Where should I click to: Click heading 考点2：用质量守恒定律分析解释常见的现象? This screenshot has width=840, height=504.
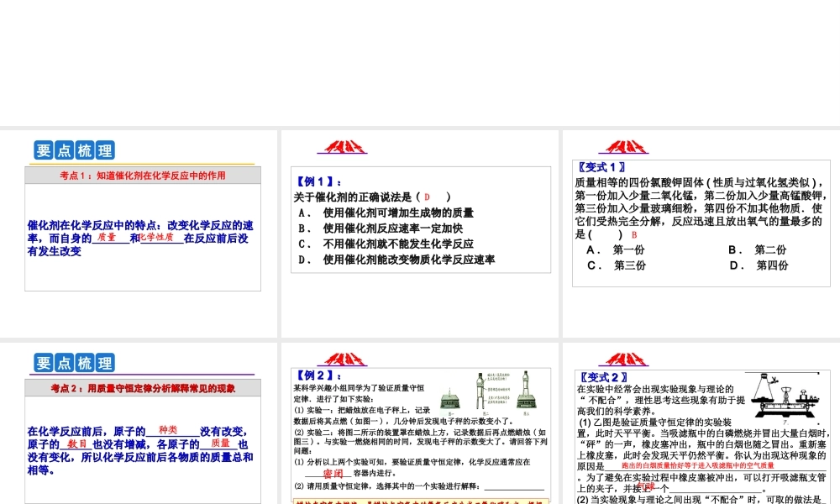pyautogui.click(x=143, y=388)
